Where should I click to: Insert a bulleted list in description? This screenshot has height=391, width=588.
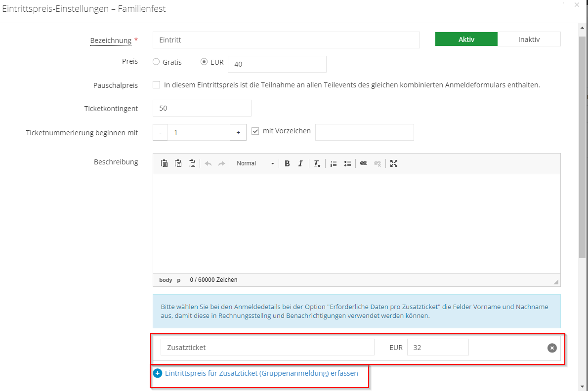tap(347, 163)
